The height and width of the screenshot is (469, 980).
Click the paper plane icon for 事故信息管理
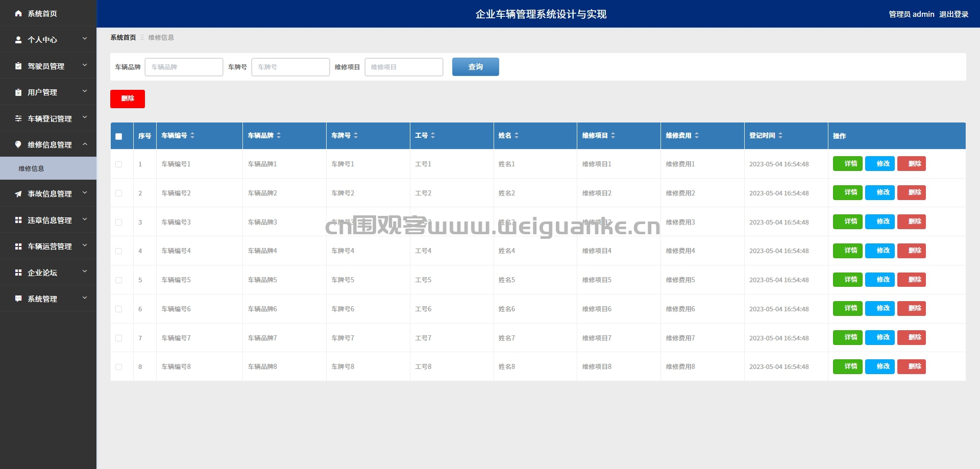coord(18,194)
